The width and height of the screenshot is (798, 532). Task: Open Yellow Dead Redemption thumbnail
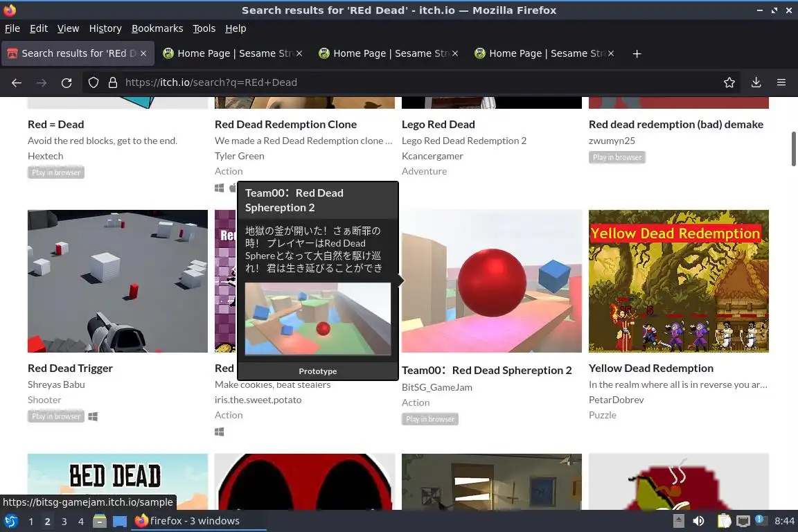click(x=678, y=281)
